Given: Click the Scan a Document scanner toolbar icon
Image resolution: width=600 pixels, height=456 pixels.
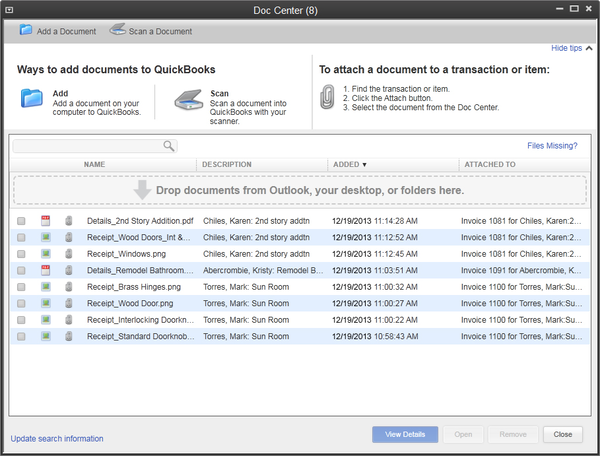Looking at the screenshot, I should click(x=117, y=29).
